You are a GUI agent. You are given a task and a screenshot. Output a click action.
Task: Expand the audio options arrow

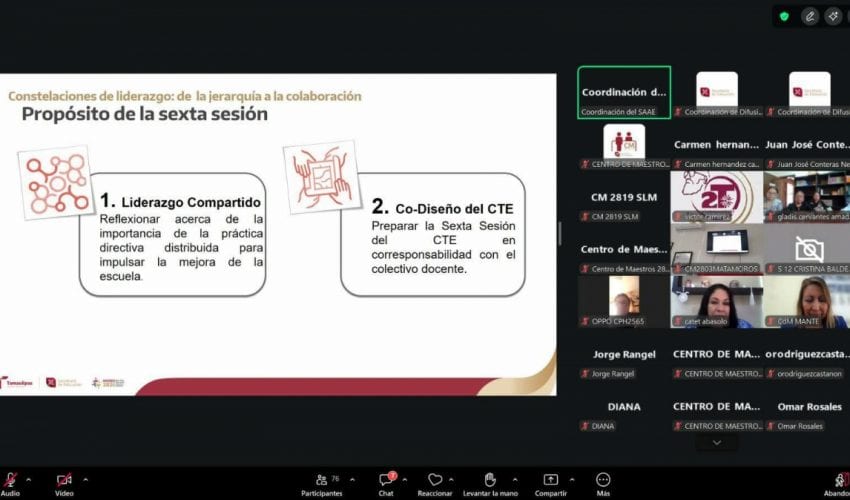29,479
